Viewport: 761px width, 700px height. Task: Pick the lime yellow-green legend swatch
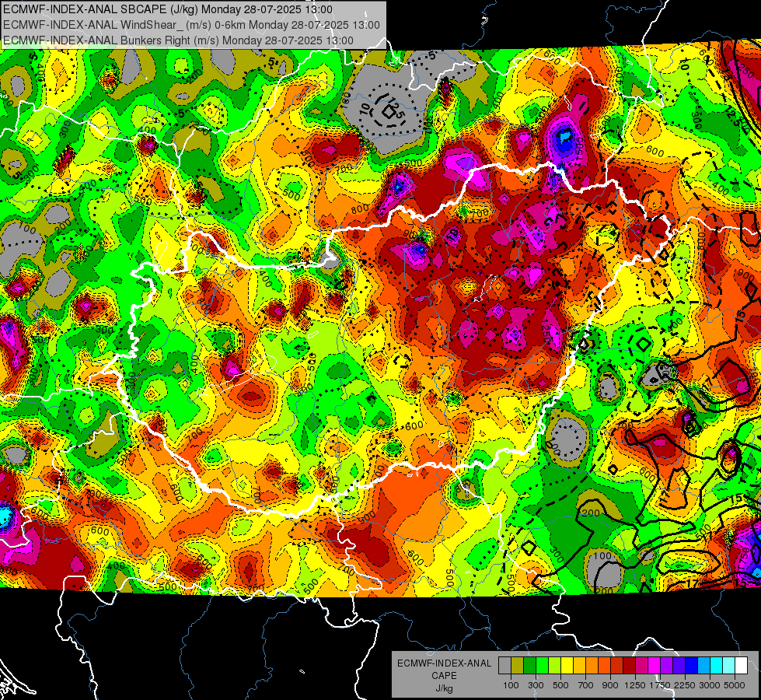554,666
